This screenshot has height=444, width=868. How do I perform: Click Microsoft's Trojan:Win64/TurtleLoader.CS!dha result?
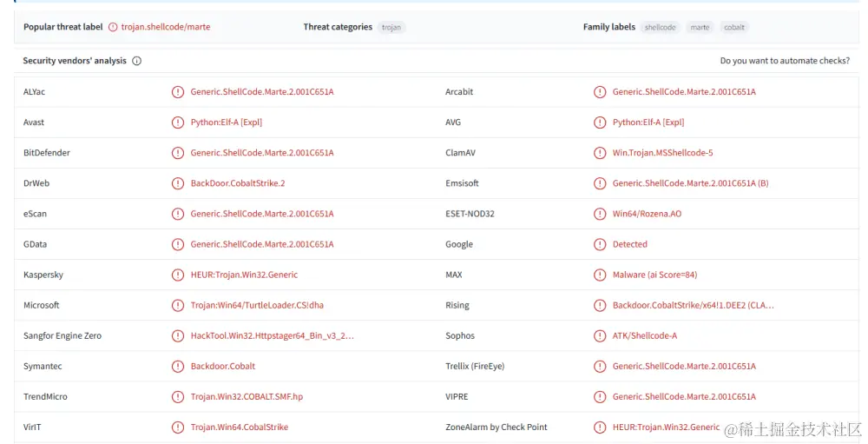point(258,306)
